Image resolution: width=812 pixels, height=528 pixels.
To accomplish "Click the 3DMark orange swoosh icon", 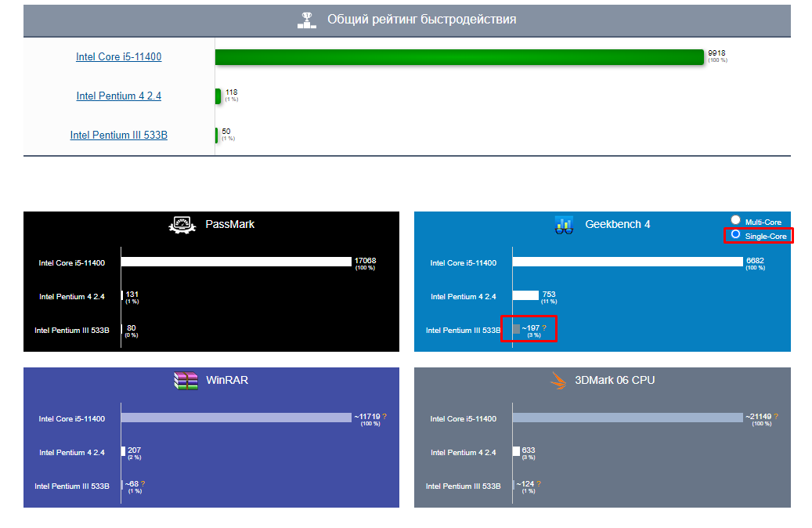I will pyautogui.click(x=558, y=381).
